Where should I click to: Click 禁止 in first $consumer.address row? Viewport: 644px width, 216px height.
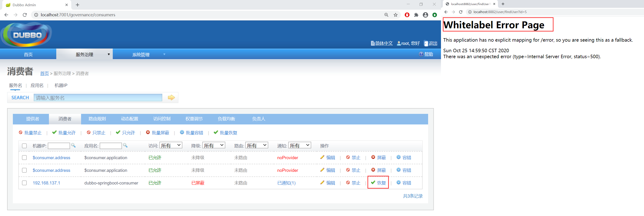353,158
